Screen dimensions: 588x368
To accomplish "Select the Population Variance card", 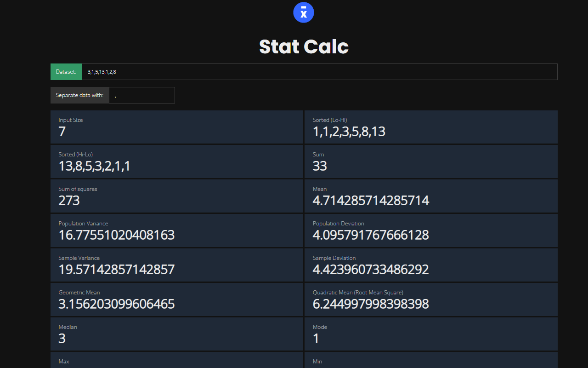I will tap(177, 230).
